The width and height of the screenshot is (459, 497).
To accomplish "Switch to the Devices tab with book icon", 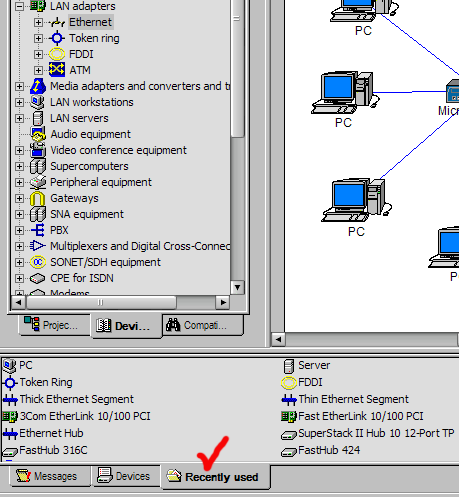I will [x=126, y=326].
